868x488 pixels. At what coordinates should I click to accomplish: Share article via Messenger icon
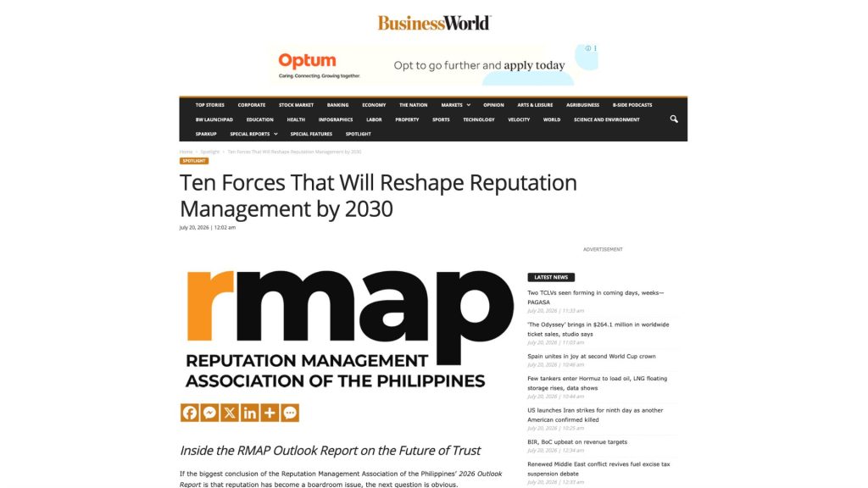coord(210,413)
